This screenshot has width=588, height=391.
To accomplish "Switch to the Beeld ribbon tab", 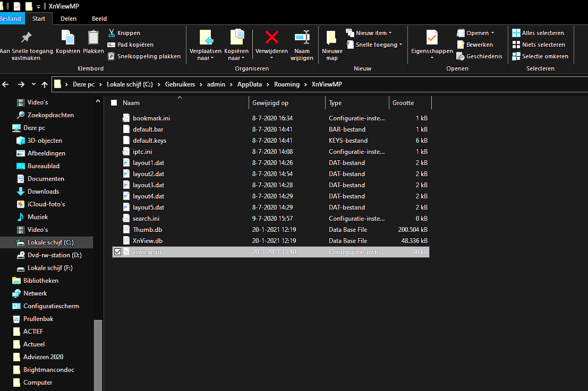I will tap(99, 19).
